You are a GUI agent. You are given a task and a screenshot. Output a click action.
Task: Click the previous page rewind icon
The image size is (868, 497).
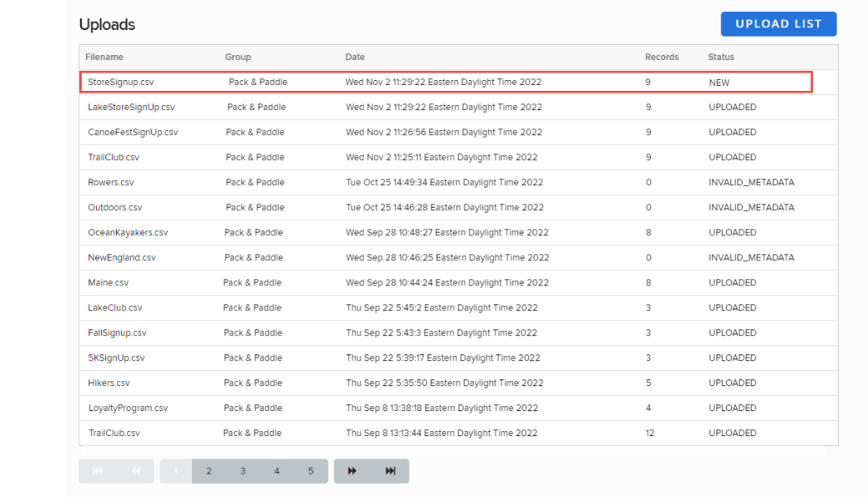[x=135, y=471]
